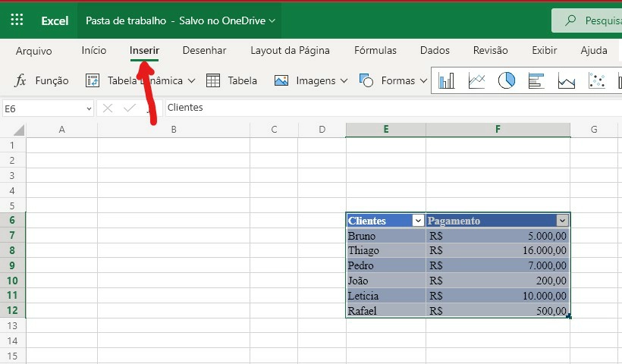
Task: Select the cell containing Leticia
Action: click(x=386, y=296)
